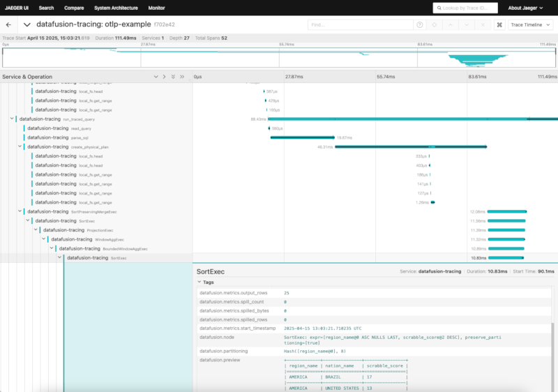Screen dimensions: 558x392
Task: Jump to next search result arrow
Action: [467, 25]
